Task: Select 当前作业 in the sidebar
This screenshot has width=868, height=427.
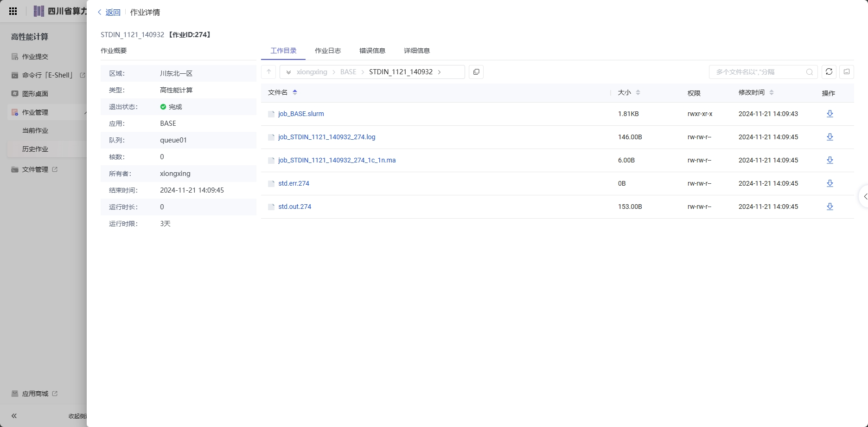Action: click(x=35, y=130)
